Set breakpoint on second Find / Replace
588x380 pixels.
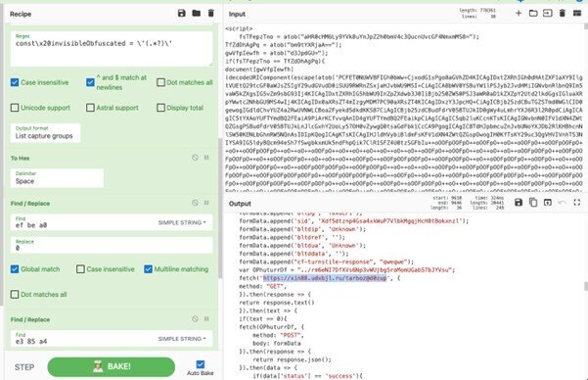pos(206,319)
